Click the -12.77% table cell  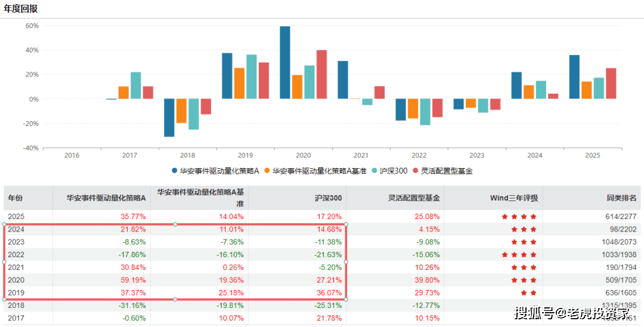click(426, 306)
